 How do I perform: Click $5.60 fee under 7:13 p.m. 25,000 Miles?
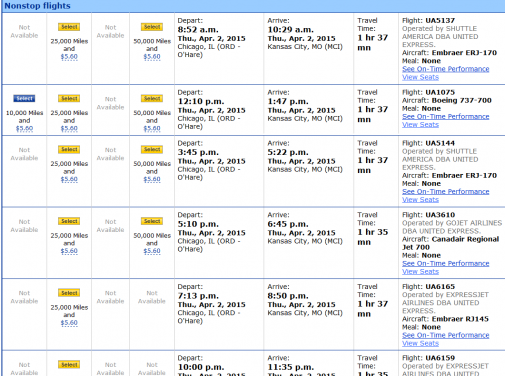[x=69, y=323]
